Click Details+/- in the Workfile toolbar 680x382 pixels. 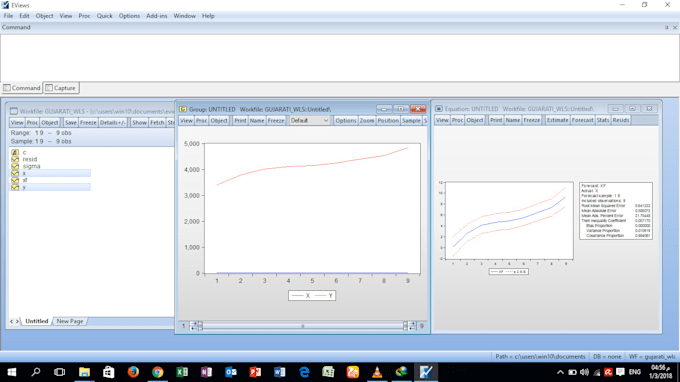click(113, 123)
